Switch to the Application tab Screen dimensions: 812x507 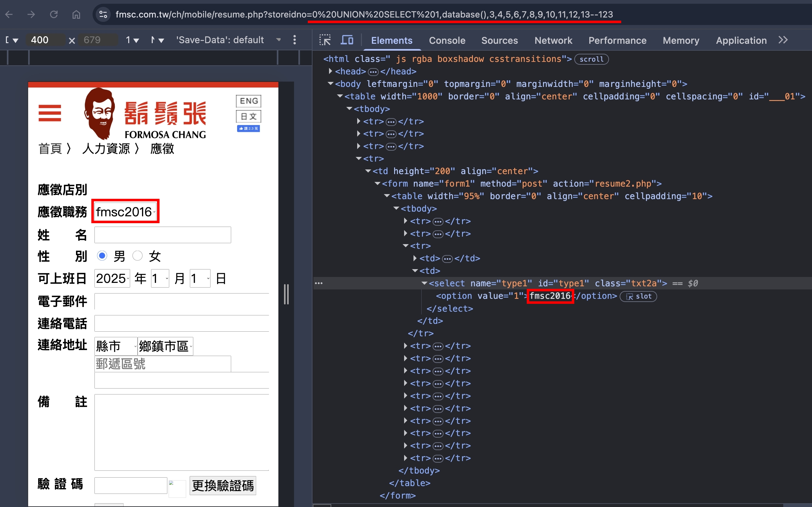741,40
